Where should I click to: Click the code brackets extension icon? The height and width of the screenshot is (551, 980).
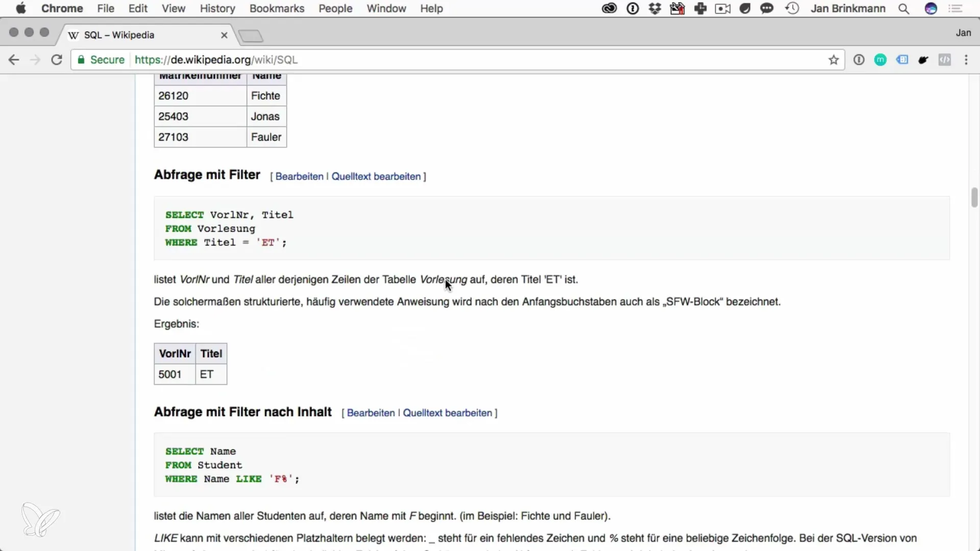pos(945,60)
